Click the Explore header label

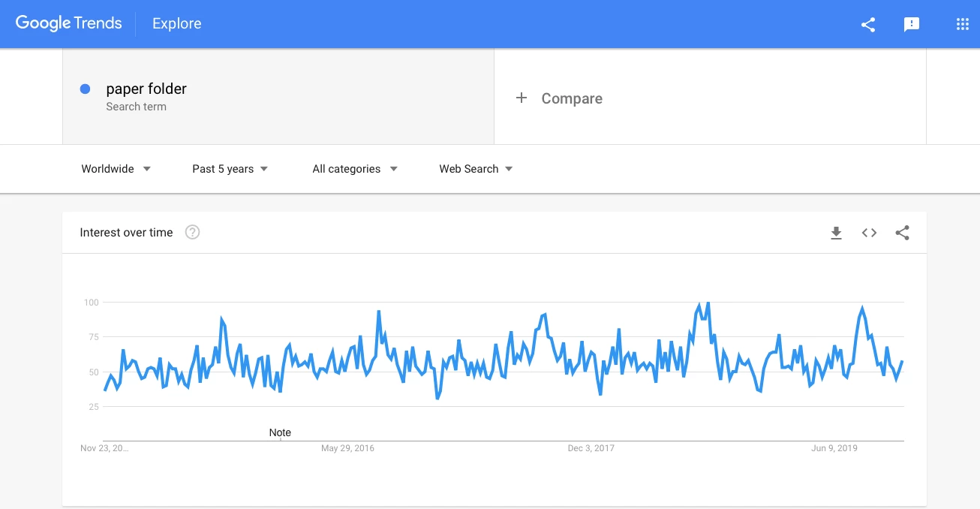pos(176,24)
